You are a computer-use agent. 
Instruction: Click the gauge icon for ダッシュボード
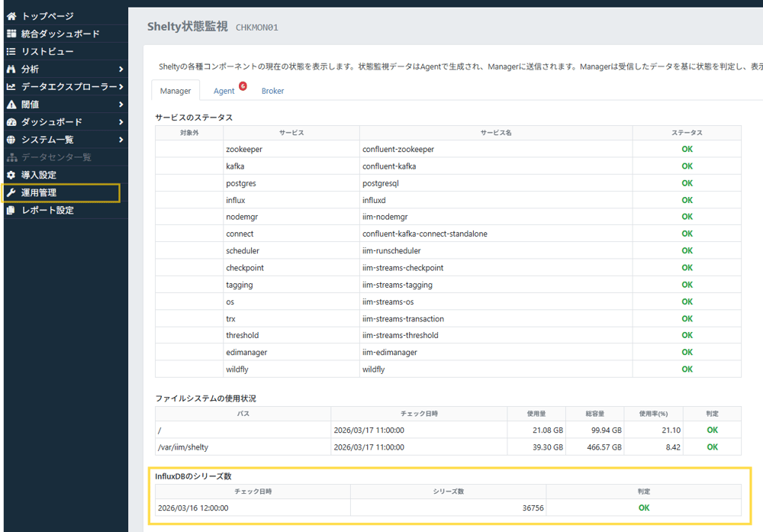tap(11, 122)
